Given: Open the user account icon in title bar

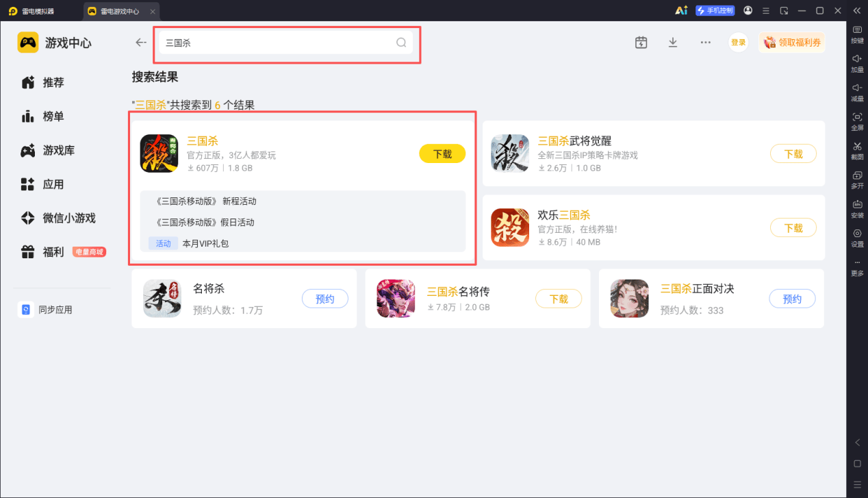Looking at the screenshot, I should click(748, 10).
